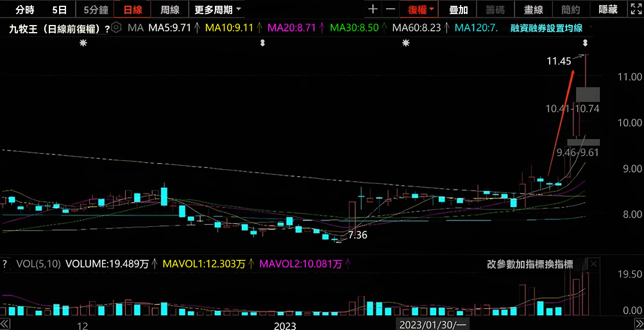Click the zoom out minus icon

(391, 10)
